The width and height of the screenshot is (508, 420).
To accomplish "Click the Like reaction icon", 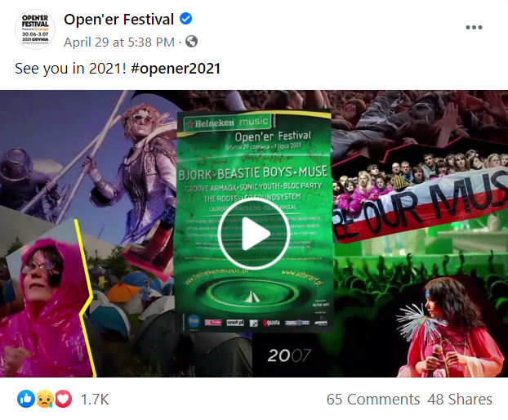I will 26,399.
